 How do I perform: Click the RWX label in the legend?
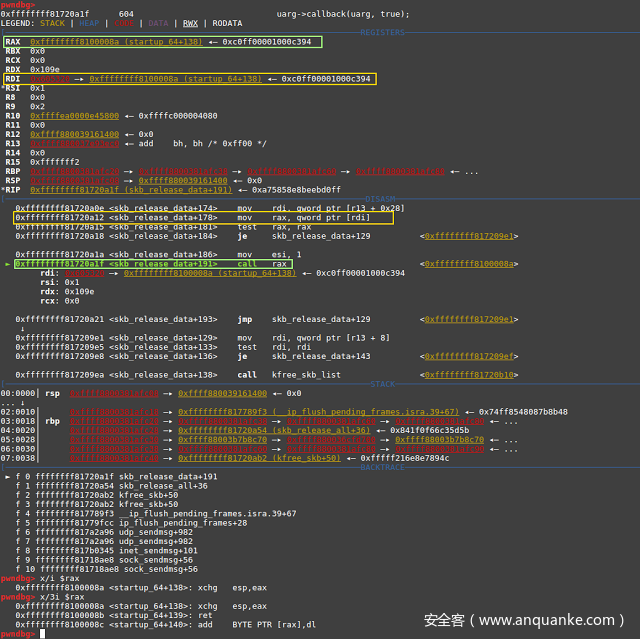[190, 21]
